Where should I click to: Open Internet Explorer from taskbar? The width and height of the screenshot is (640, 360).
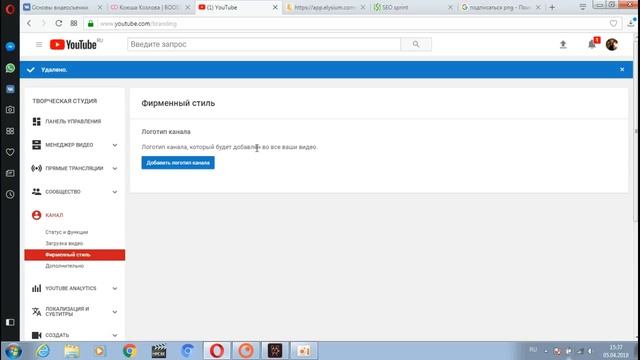[x=43, y=351]
